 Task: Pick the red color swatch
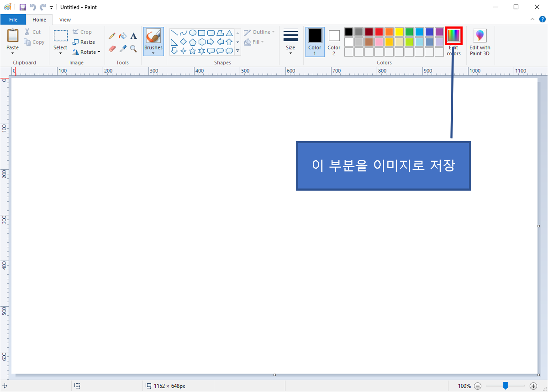[379, 32]
